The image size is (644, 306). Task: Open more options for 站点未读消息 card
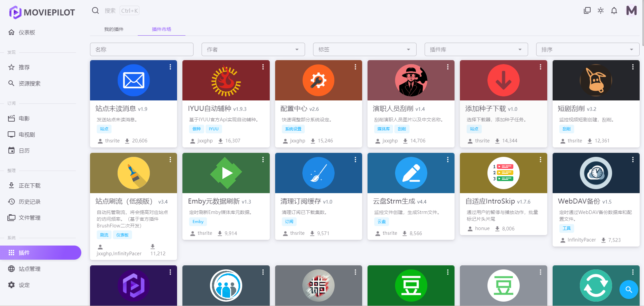[170, 67]
